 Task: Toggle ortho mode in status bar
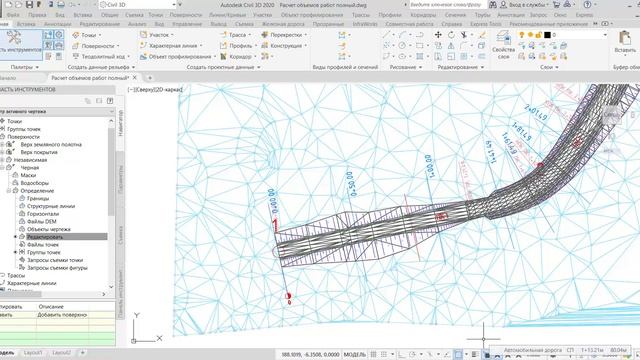coord(401,354)
